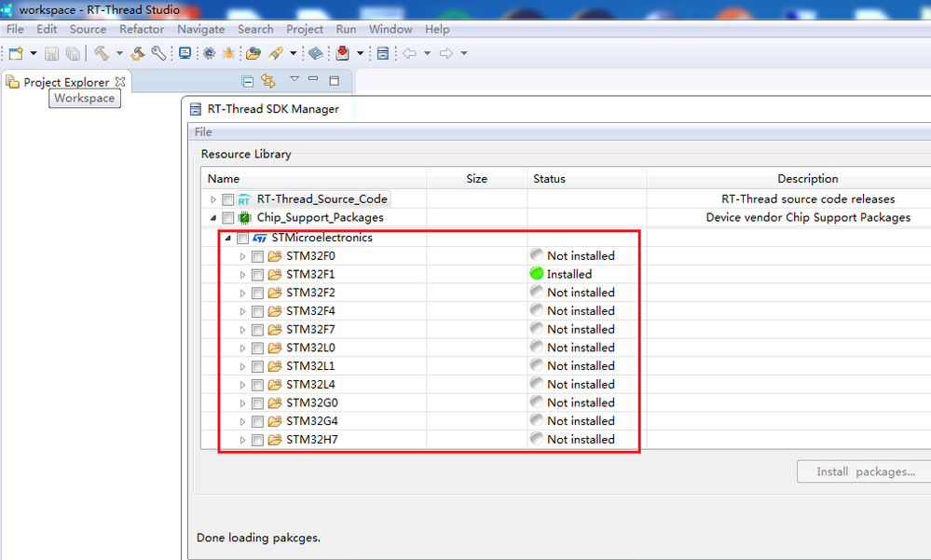Open the Forward history dropdown arrow
Viewport: 931px width, 560px height.
coord(464,53)
